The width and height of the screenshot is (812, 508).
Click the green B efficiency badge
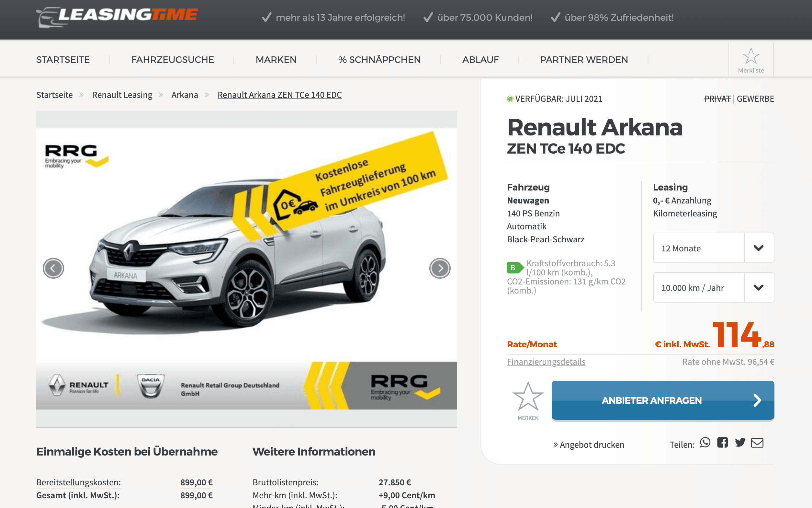coord(514,268)
